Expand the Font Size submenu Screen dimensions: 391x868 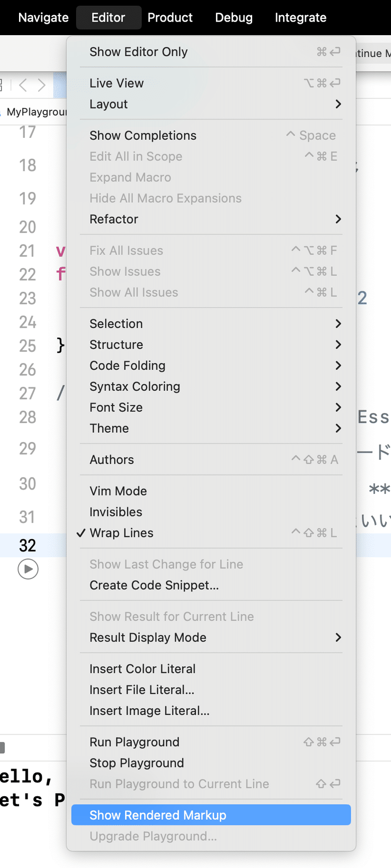coord(211,407)
